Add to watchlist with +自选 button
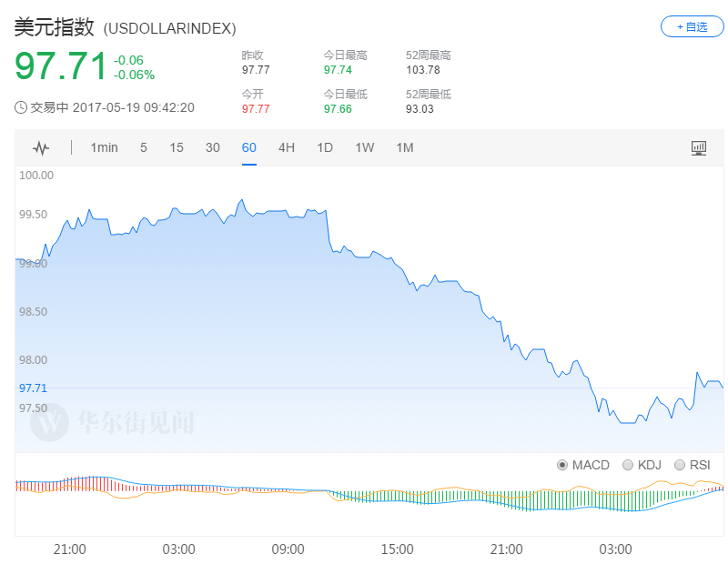Viewport: 728px width, 574px height. pyautogui.click(x=692, y=27)
